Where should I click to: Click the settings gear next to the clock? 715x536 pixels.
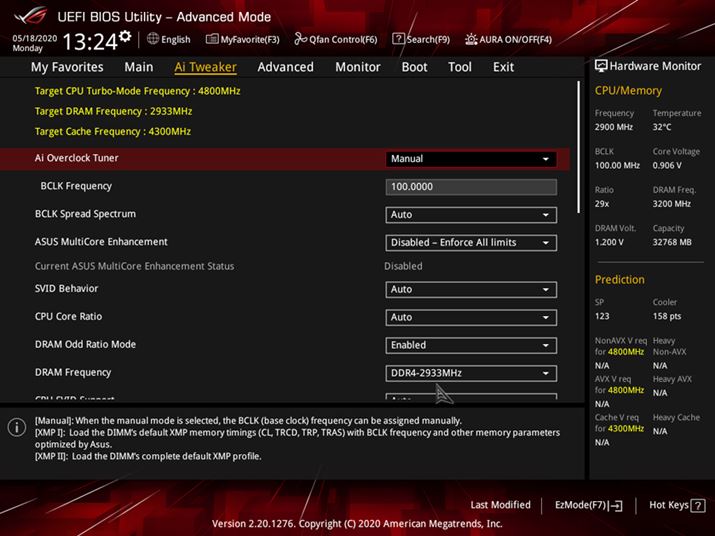[x=125, y=36]
